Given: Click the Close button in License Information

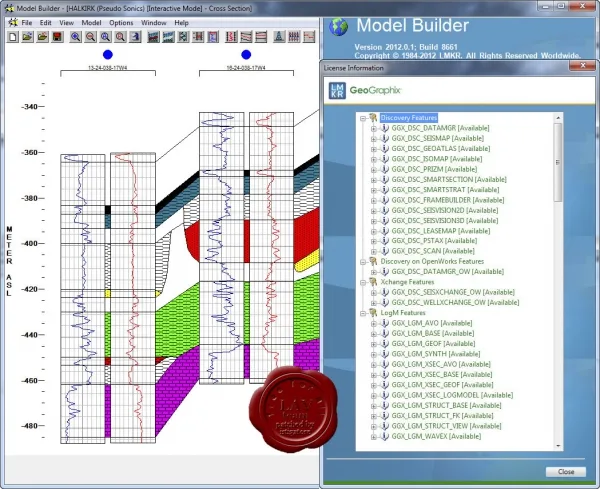Looking at the screenshot, I should (x=566, y=472).
